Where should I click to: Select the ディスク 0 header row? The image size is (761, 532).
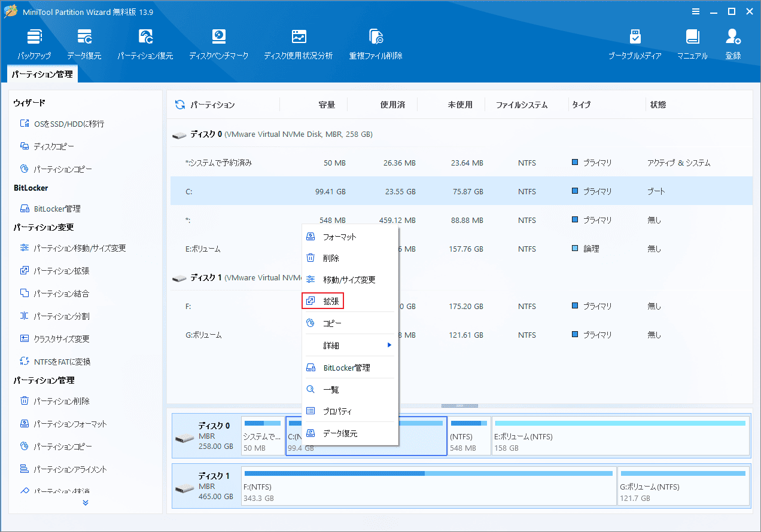tap(461, 134)
